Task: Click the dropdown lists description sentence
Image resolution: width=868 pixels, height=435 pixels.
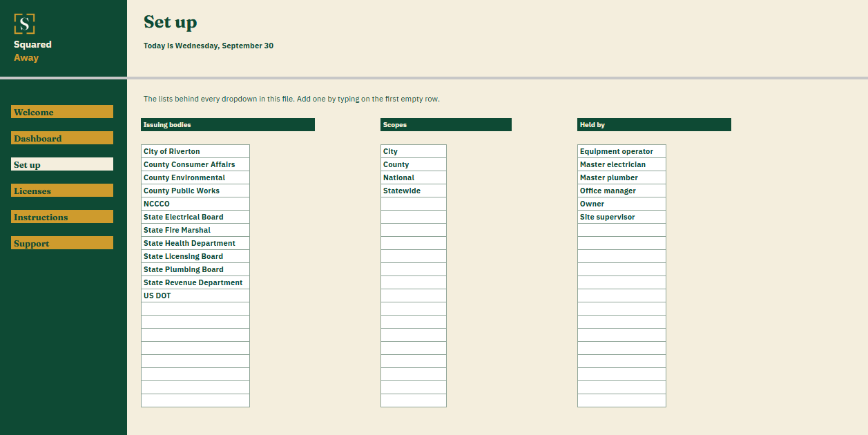Action: (x=291, y=99)
